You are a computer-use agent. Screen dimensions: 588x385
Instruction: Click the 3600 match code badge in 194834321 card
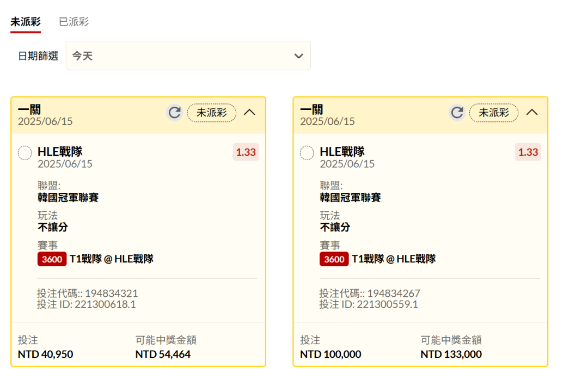[x=52, y=259]
